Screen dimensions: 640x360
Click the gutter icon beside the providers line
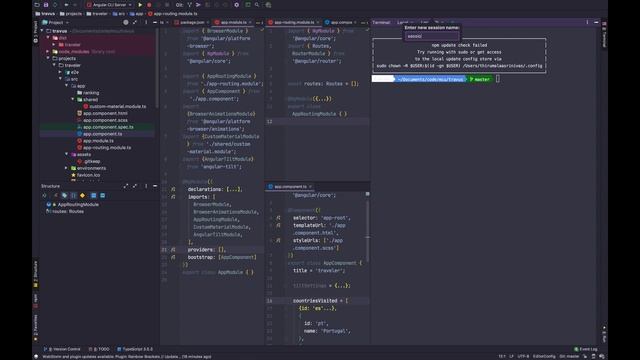pos(173,249)
